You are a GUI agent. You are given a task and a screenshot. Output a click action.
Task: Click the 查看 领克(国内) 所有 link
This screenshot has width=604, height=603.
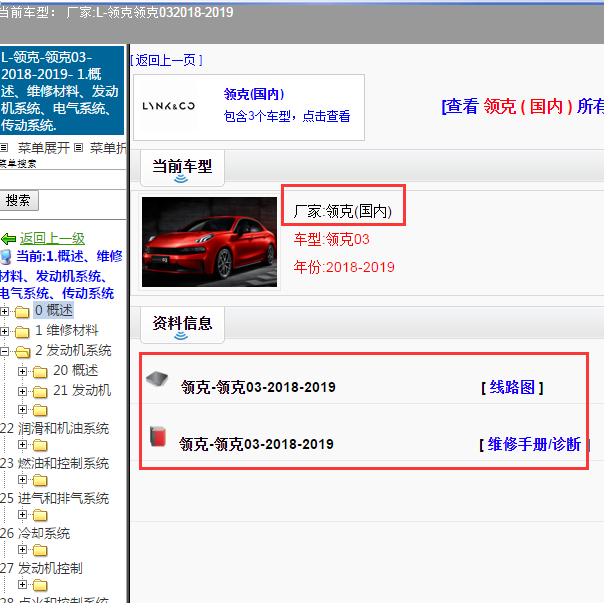[522, 106]
